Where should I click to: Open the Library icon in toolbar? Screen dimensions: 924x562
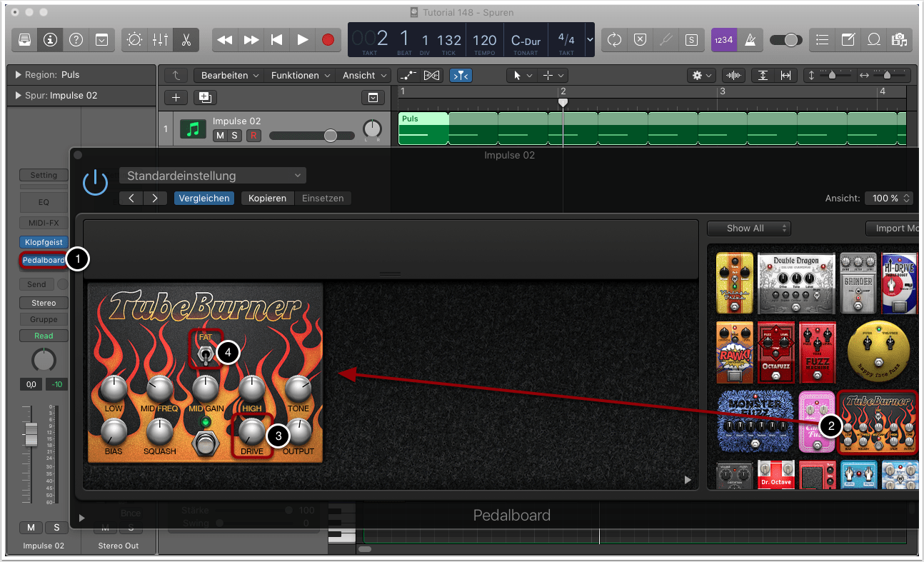pyautogui.click(x=24, y=40)
